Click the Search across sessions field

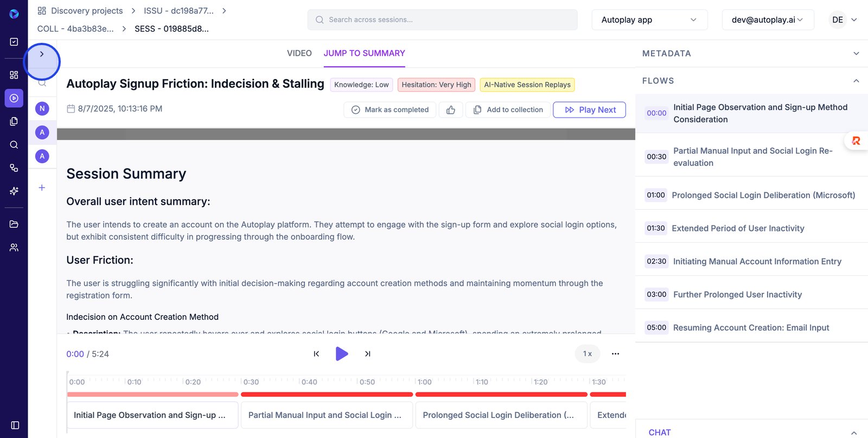442,20
